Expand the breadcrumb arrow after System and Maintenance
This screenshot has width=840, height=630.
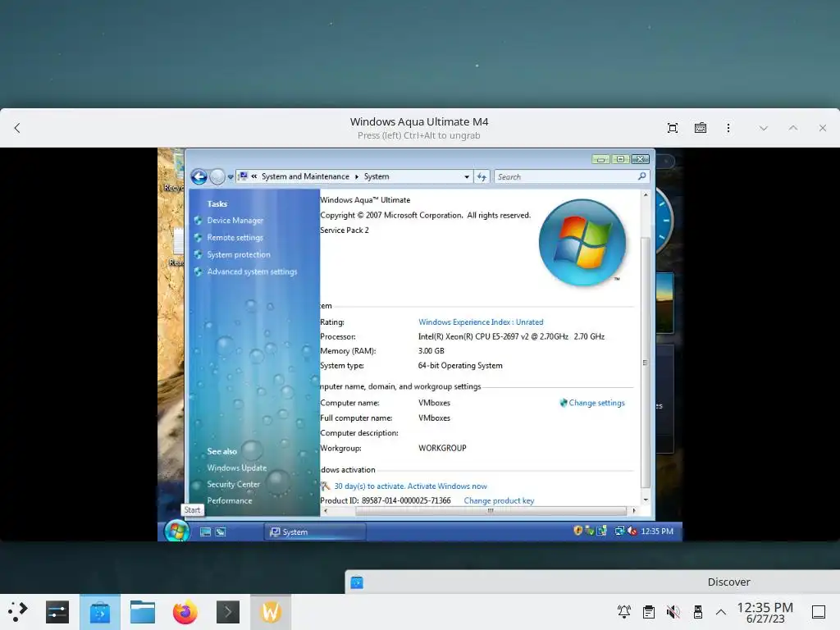pos(356,177)
